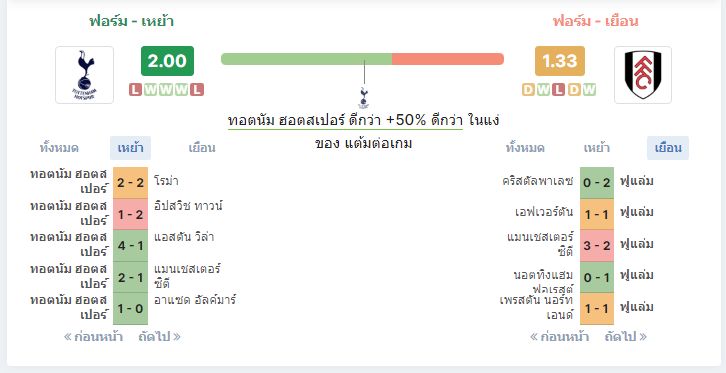Go to ถัดไป in Fulham match list
Viewport: 726px width, 373px height.
point(626,337)
